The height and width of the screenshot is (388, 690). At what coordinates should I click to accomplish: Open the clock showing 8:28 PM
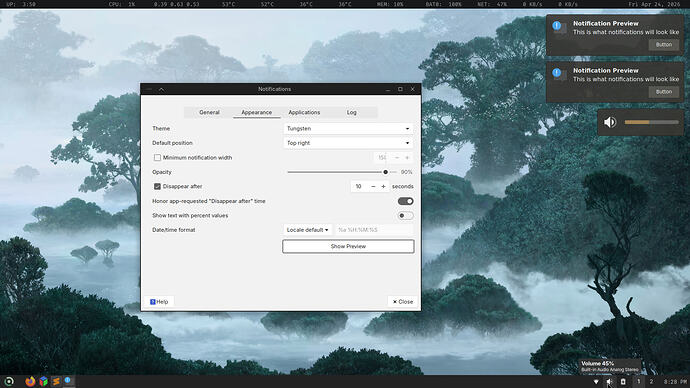(x=675, y=382)
